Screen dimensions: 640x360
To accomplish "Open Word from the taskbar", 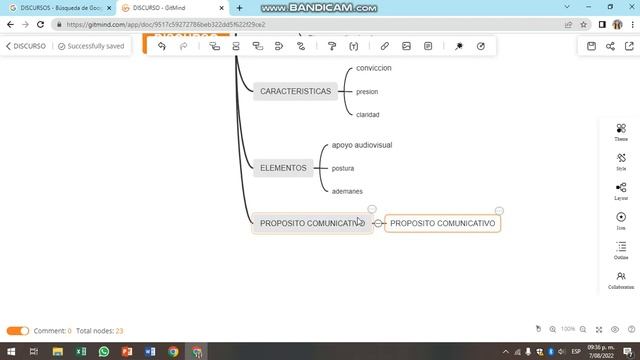I will [150, 351].
